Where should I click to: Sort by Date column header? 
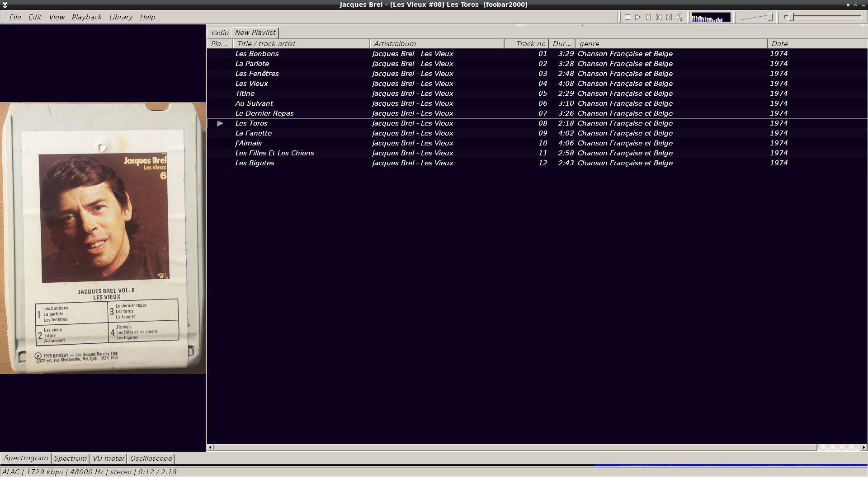817,44
